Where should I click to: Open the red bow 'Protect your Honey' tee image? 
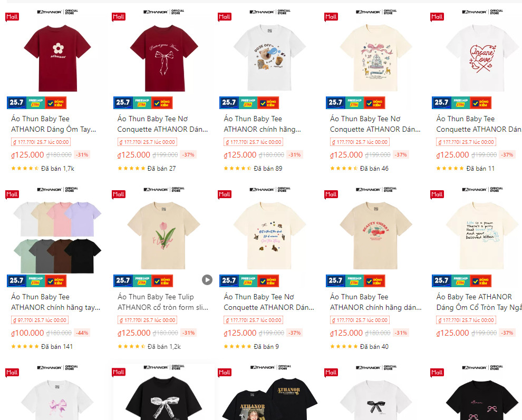pos(164,58)
